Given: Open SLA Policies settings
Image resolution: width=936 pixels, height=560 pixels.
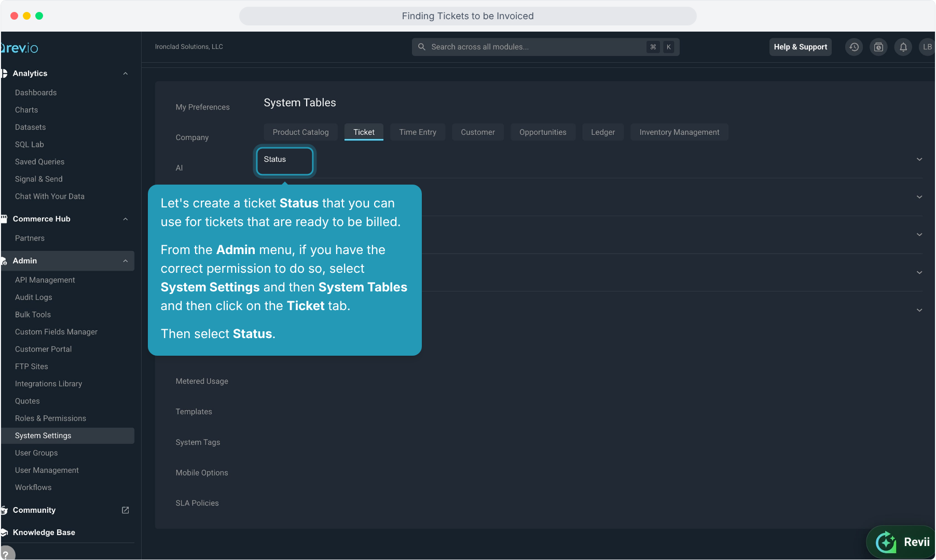Looking at the screenshot, I should tap(197, 503).
